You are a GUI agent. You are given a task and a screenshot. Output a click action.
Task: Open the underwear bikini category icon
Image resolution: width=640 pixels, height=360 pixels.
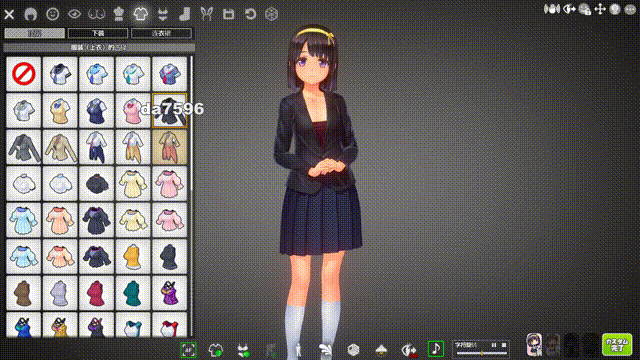click(162, 14)
